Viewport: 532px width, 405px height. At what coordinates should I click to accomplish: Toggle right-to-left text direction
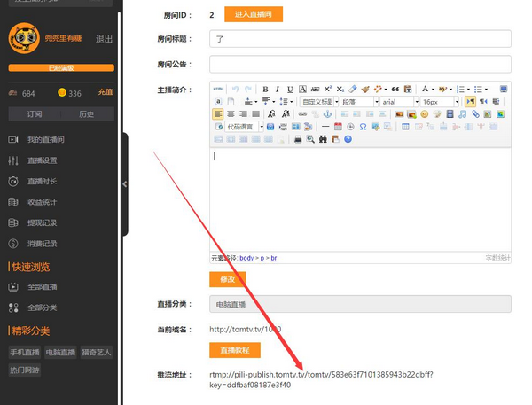[x=483, y=101]
